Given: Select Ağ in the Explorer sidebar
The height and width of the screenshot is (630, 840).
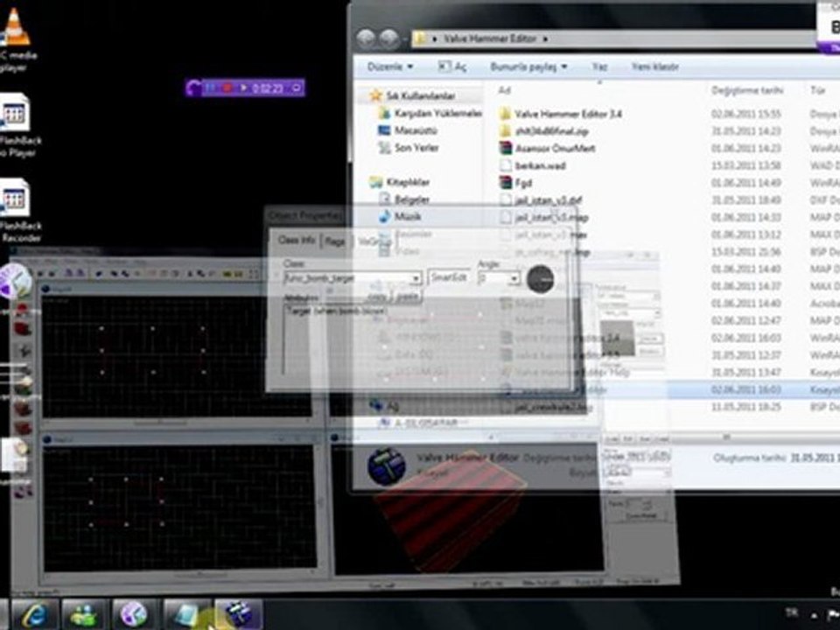Looking at the screenshot, I should click(x=384, y=406).
